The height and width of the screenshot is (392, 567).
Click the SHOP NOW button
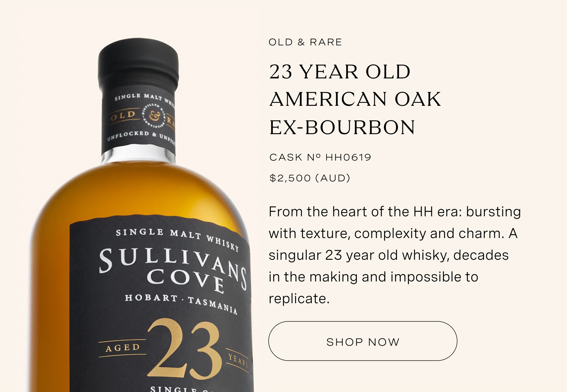pos(363,341)
